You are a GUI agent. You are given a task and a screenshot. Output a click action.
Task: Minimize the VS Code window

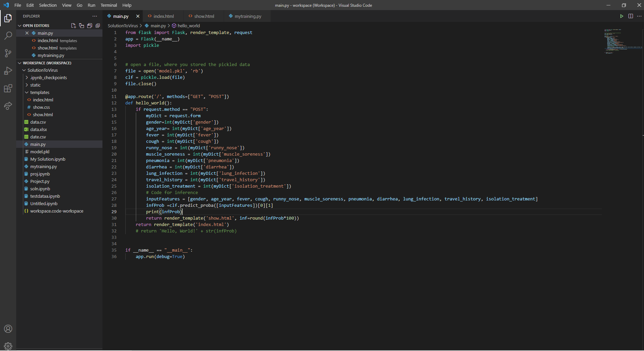click(608, 5)
